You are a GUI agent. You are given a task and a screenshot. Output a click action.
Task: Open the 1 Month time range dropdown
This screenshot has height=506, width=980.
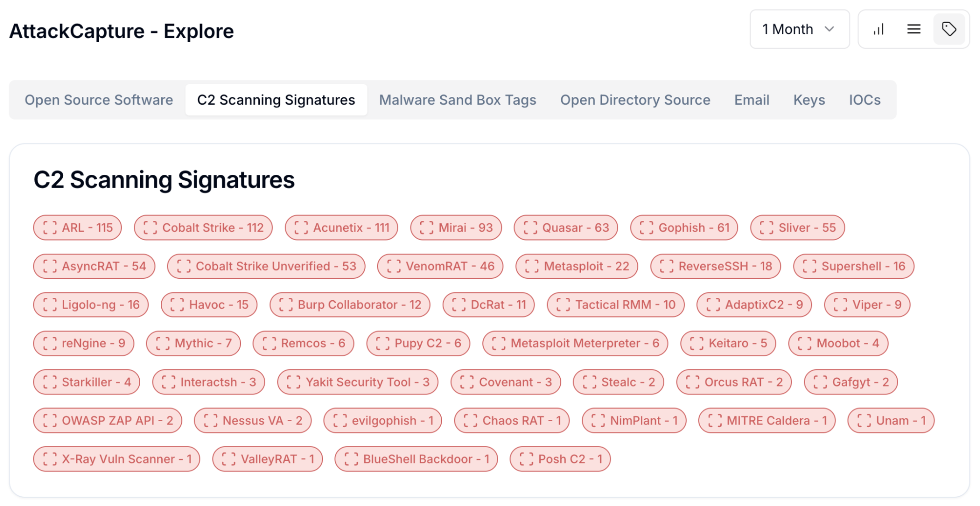pyautogui.click(x=799, y=29)
